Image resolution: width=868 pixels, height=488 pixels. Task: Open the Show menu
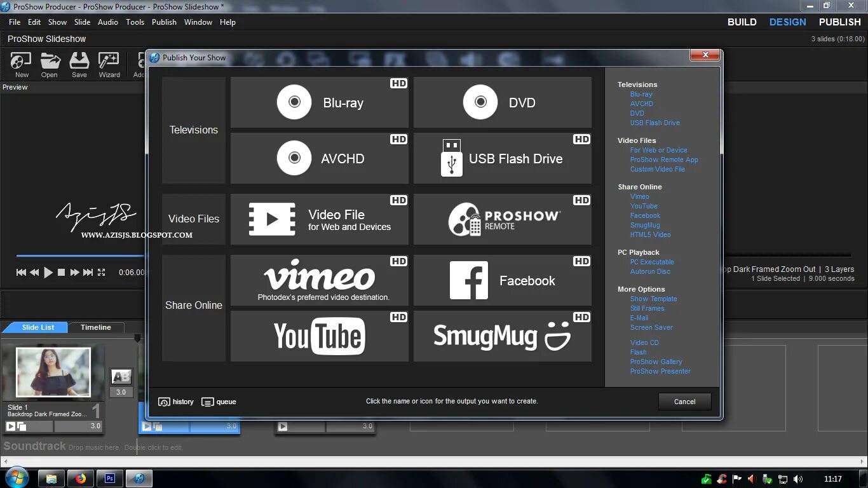pyautogui.click(x=57, y=22)
